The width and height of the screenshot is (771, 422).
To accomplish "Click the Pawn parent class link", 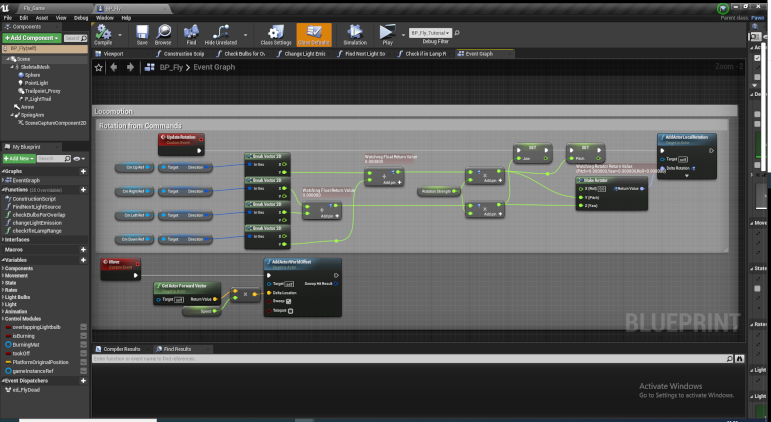I will (758, 18).
